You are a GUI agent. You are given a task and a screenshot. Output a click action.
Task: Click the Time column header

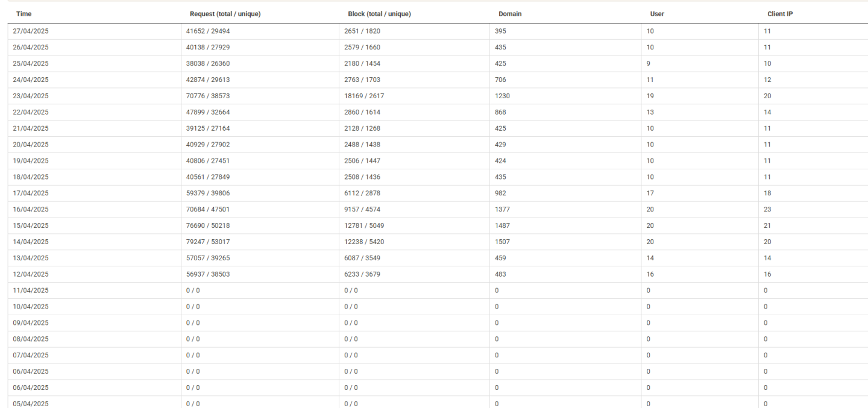pyautogui.click(x=24, y=14)
